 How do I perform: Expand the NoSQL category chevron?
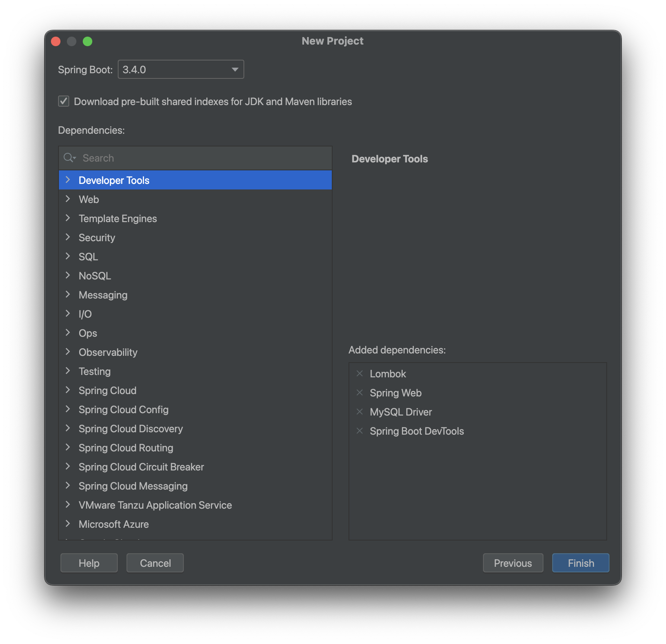pos(68,275)
